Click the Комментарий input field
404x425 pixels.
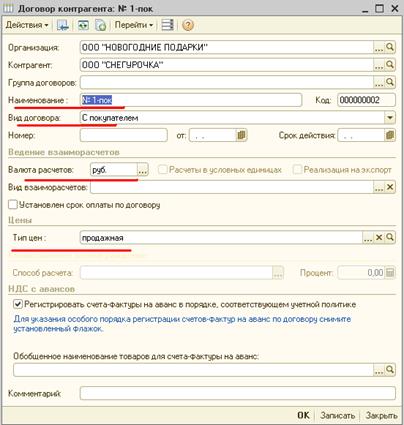pyautogui.click(x=238, y=393)
